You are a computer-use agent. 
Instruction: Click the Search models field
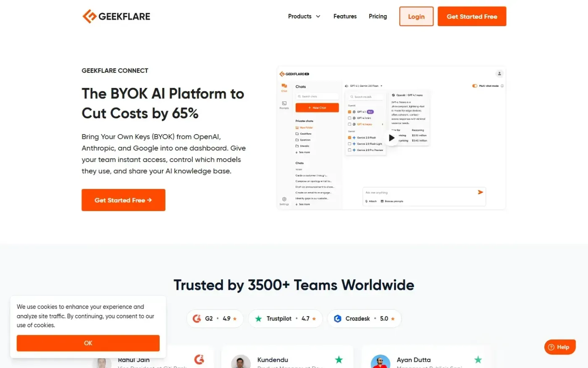[x=365, y=97]
